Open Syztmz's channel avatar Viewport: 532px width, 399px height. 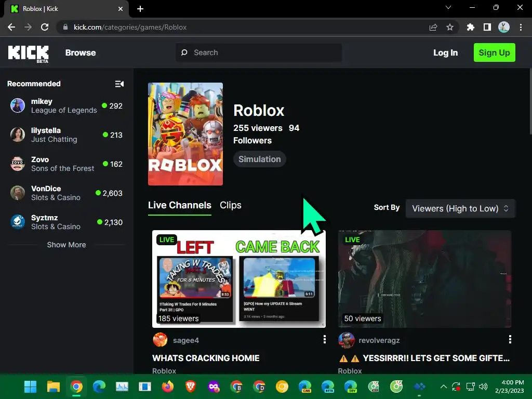(x=18, y=222)
